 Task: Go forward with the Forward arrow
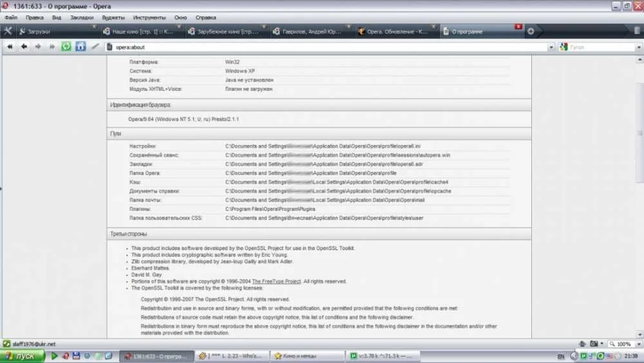[x=38, y=47]
